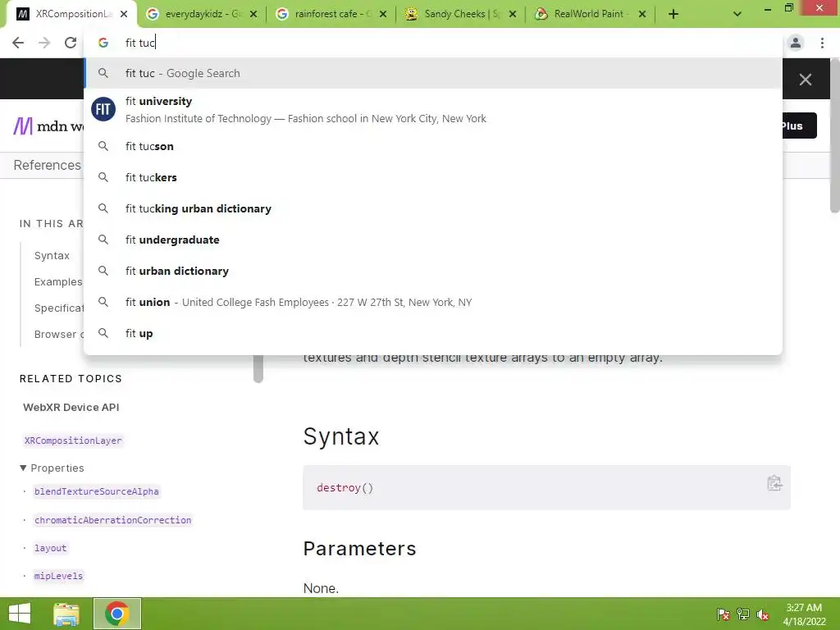This screenshot has height=630, width=840.
Task: Click the sidebar scrollbar thumb
Action: tap(258, 368)
